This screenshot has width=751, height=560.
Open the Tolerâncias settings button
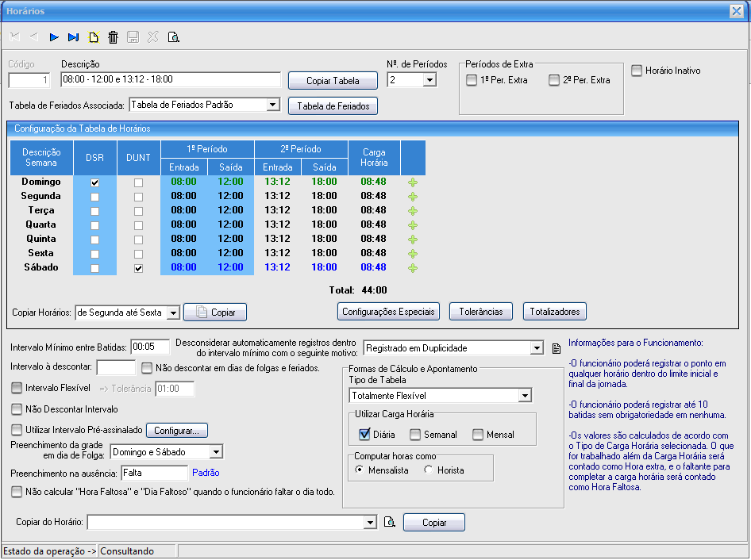click(481, 312)
